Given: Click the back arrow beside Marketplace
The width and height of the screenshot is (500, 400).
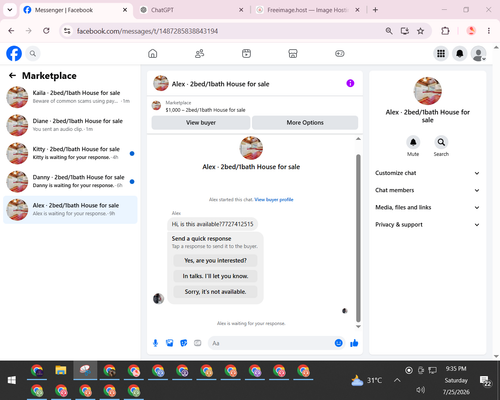Looking at the screenshot, I should pyautogui.click(x=12, y=76).
